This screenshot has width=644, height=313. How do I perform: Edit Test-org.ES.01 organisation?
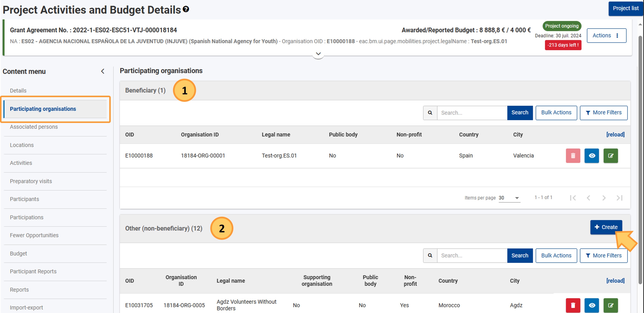610,156
